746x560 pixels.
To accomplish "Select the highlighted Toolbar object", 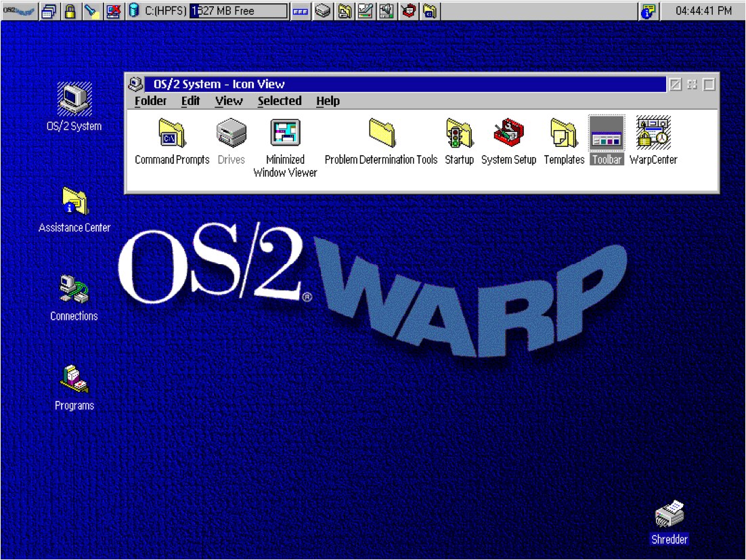I will 607,140.
